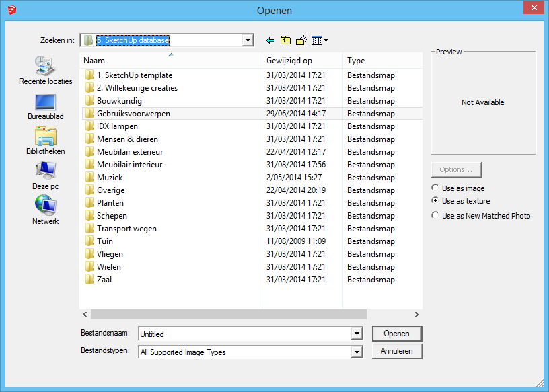The height and width of the screenshot is (392, 549).
Task: Select the Bouwkundig folder icon
Action: coord(89,101)
